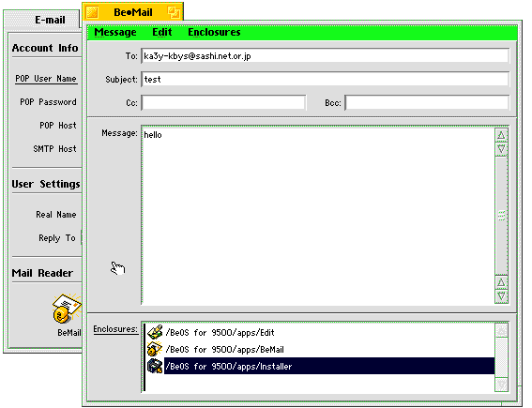Viewport: 532px width, 408px height.
Task: Click the top down arrow of message scrollbar
Action: [501, 149]
